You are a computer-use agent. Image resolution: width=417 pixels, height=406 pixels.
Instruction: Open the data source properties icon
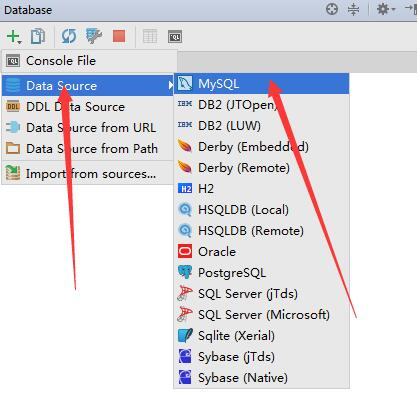point(94,36)
